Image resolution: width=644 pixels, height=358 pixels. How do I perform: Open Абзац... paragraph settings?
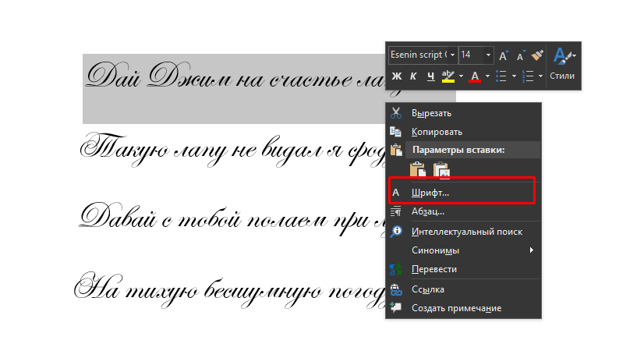[428, 211]
